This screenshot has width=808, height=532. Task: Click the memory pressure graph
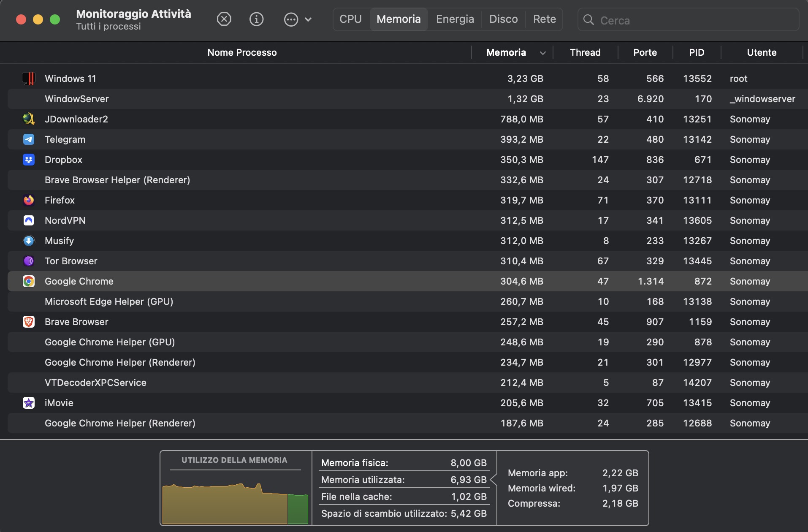coord(235,503)
